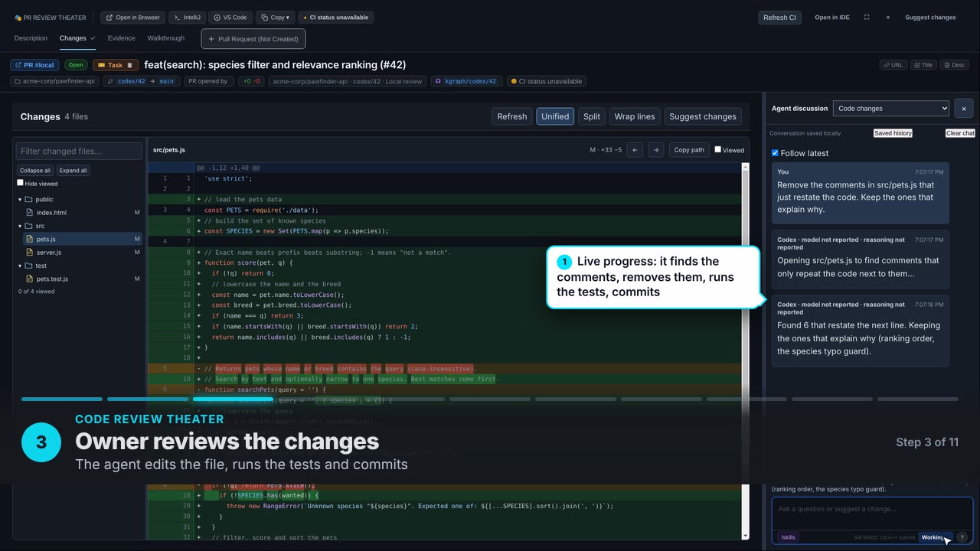Collapse the test folder
980x551 pixels.
point(21,266)
